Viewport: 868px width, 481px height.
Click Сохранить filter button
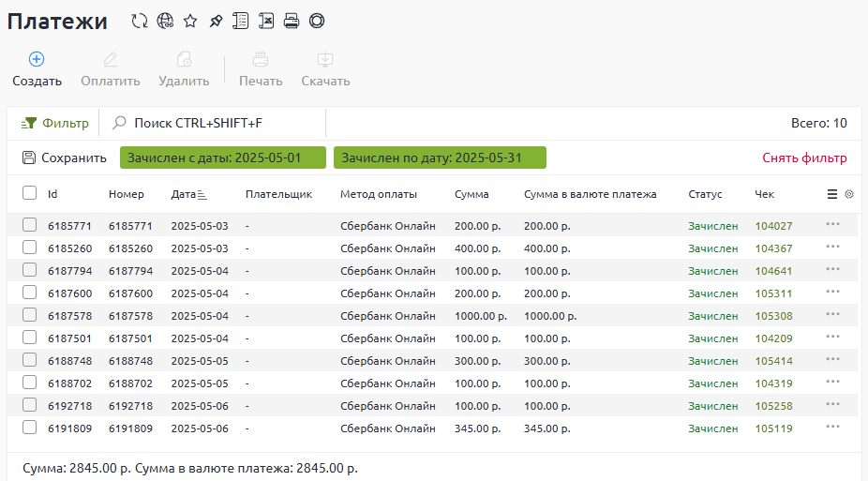tap(65, 158)
